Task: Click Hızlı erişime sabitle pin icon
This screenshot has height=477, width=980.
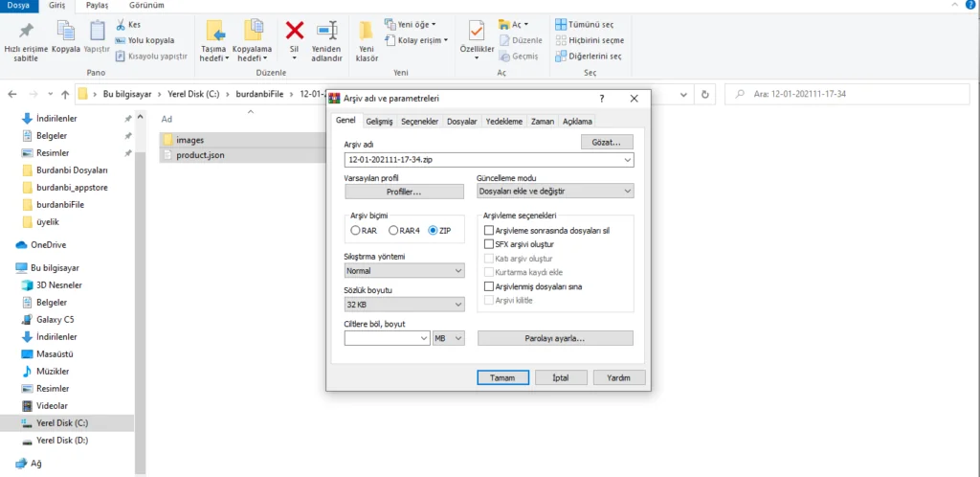Action: click(26, 30)
